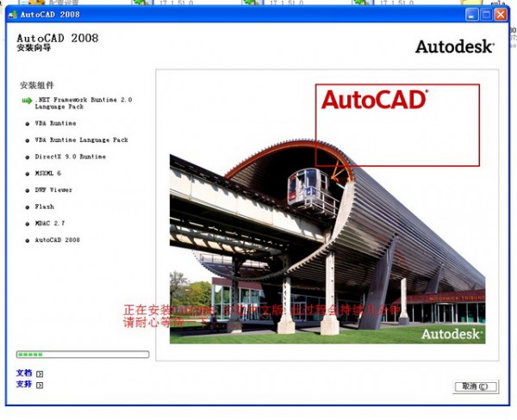Click the green installation progress bar
Image resolution: width=517 pixels, height=420 pixels.
83,354
